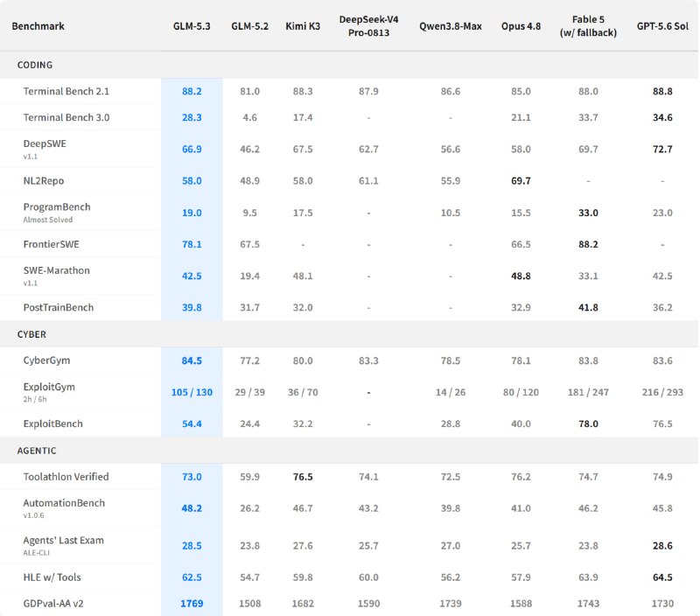Click the bold 69.7 NL2Repo Opus score

(x=521, y=181)
